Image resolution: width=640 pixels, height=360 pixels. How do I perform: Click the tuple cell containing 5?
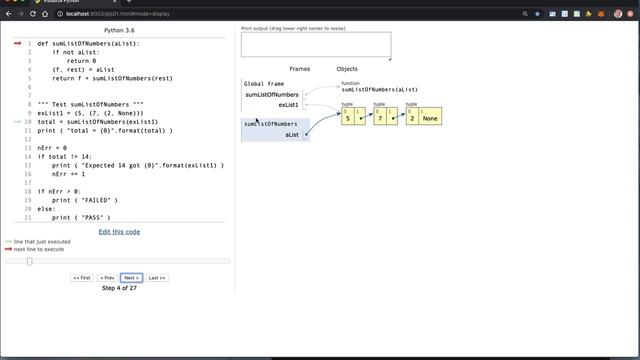click(x=348, y=116)
